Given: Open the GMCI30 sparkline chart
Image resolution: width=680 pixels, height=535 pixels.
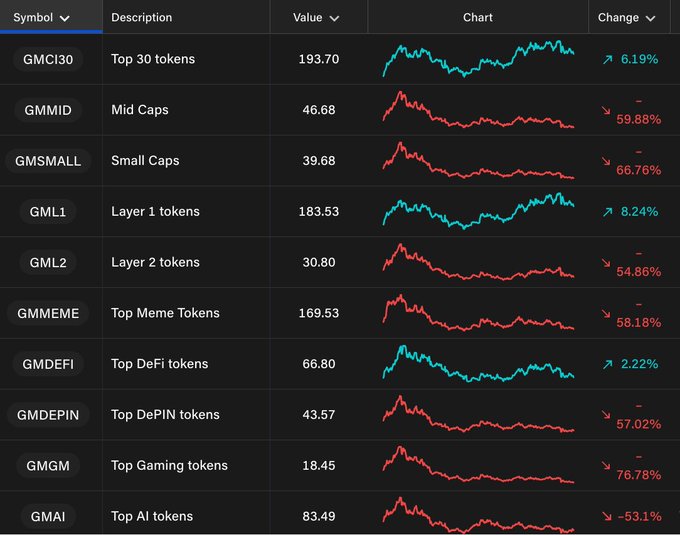Looking at the screenshot, I should [478, 59].
